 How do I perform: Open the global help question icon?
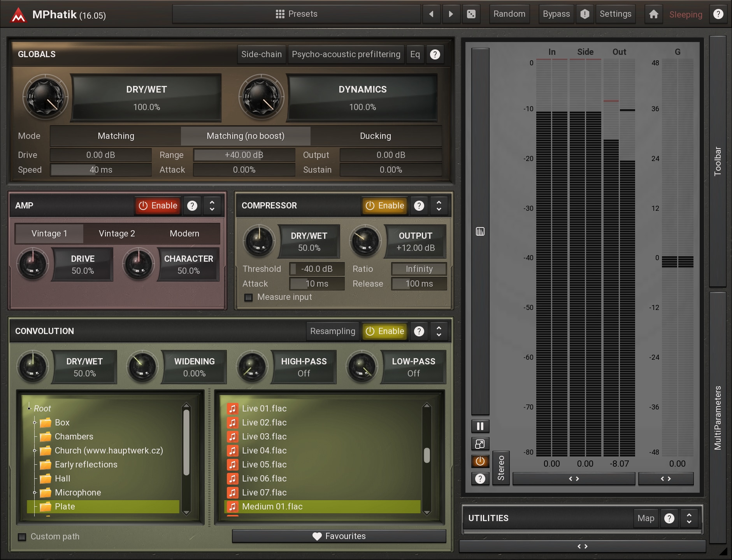coord(718,14)
